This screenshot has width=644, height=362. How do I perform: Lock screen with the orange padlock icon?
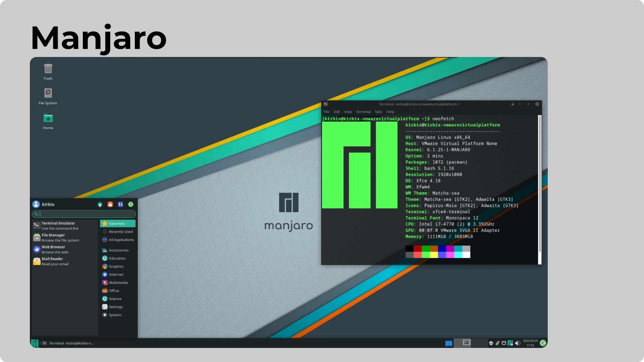(110, 204)
